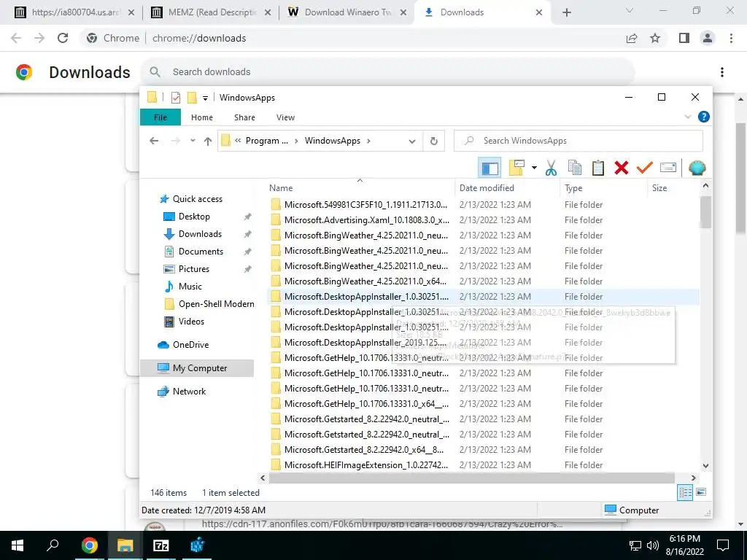
Task: Toggle the navigation pane toolbar icon
Action: tap(489, 168)
